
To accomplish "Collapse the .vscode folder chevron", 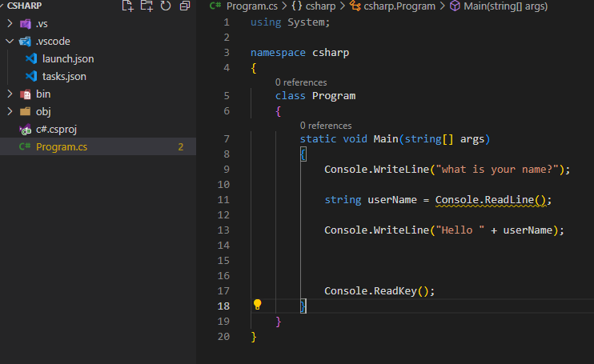I will click(x=10, y=41).
